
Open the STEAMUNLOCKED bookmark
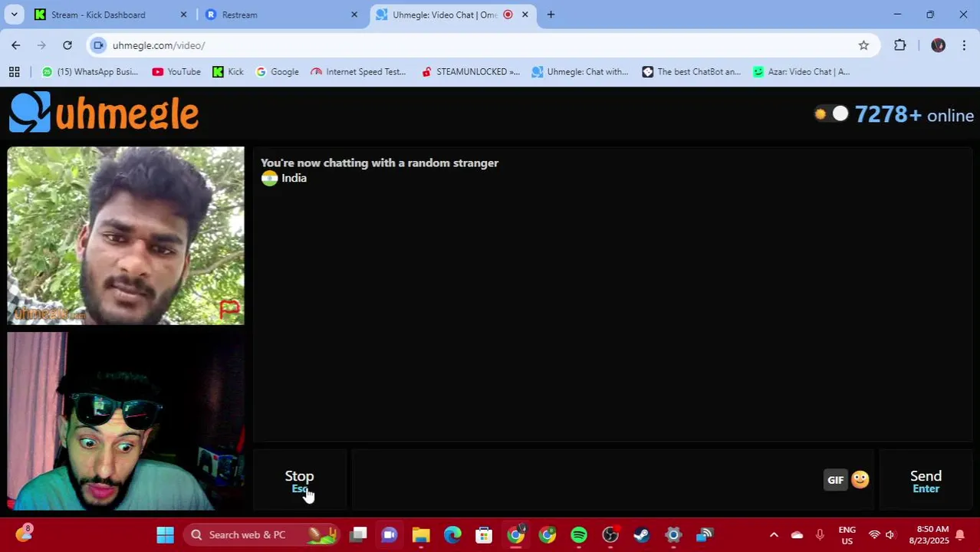[471, 71]
